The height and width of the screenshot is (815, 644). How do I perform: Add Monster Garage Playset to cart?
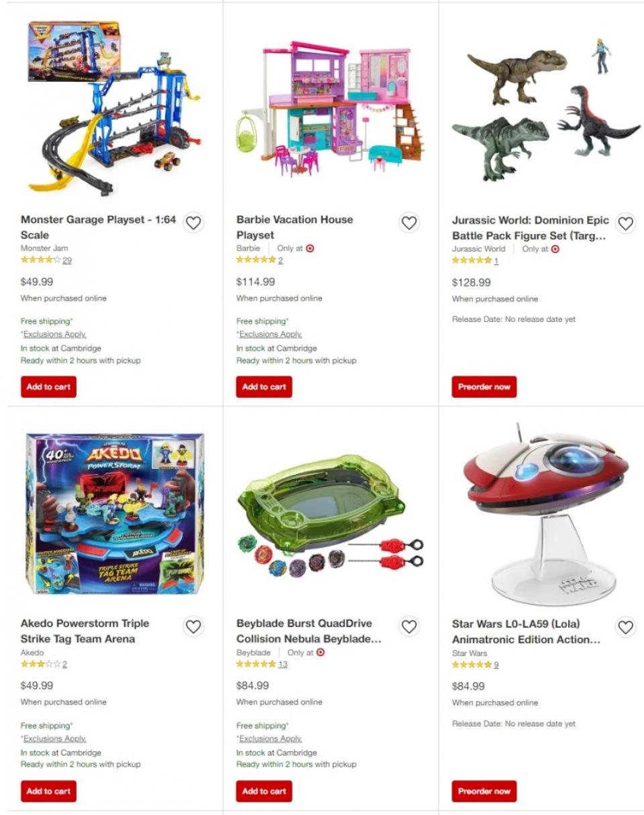(x=48, y=386)
